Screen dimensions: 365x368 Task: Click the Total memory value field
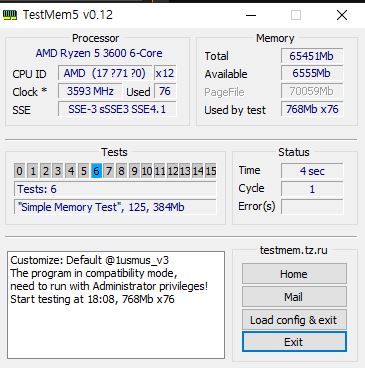(x=312, y=56)
